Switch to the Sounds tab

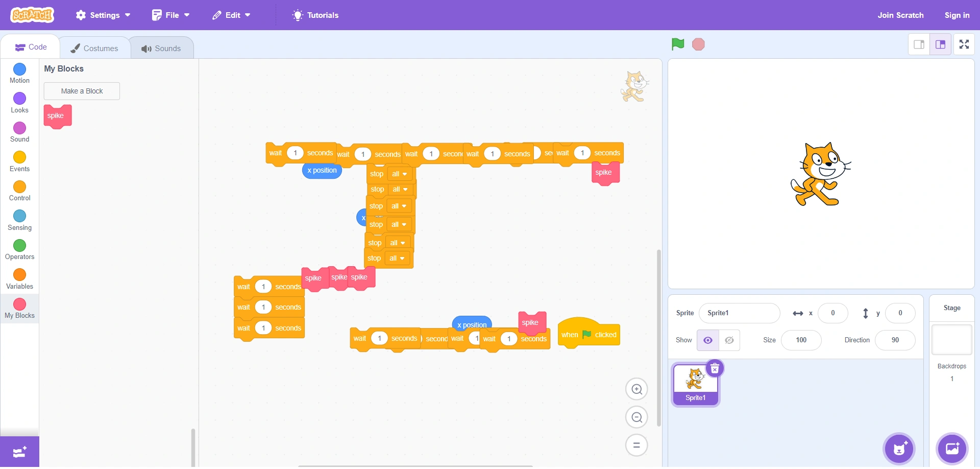click(x=162, y=48)
